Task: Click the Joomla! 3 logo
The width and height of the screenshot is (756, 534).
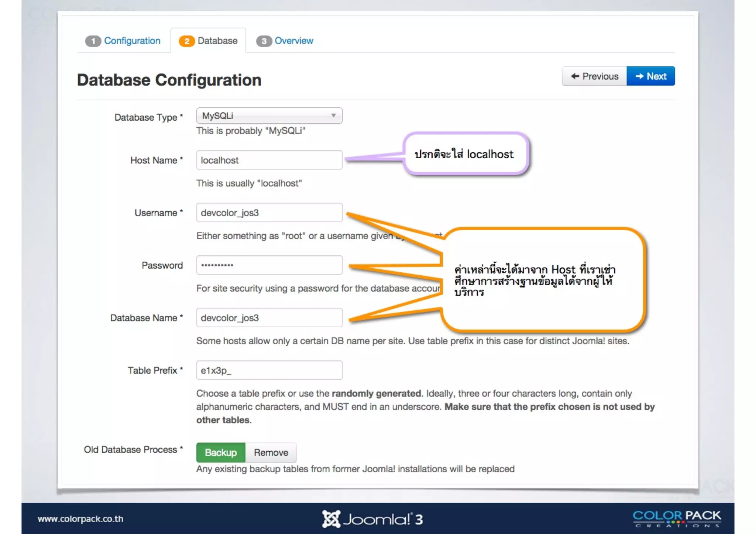Action: tap(372, 519)
